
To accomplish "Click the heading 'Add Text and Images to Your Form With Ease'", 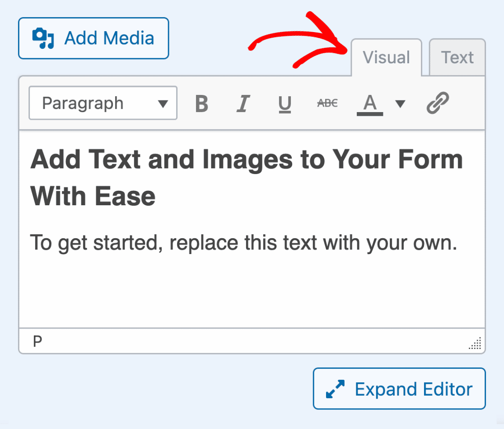I will (x=247, y=177).
